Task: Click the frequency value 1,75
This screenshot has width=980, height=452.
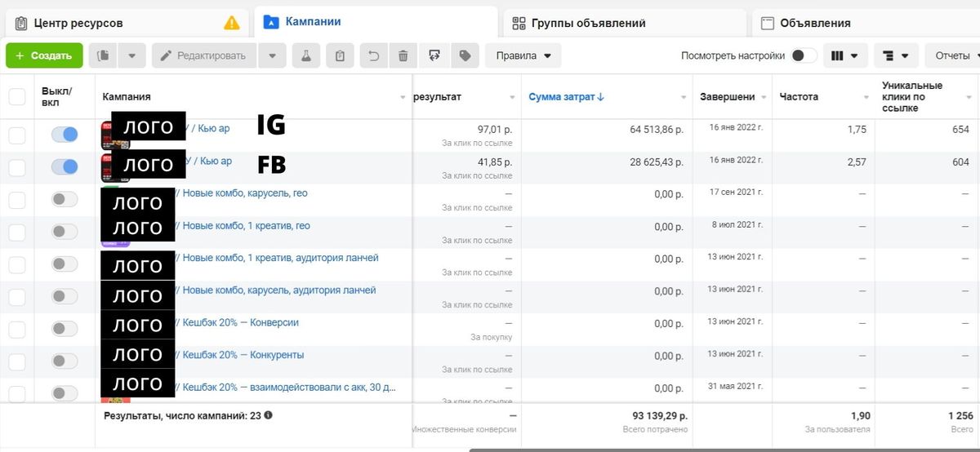Action: [x=857, y=130]
